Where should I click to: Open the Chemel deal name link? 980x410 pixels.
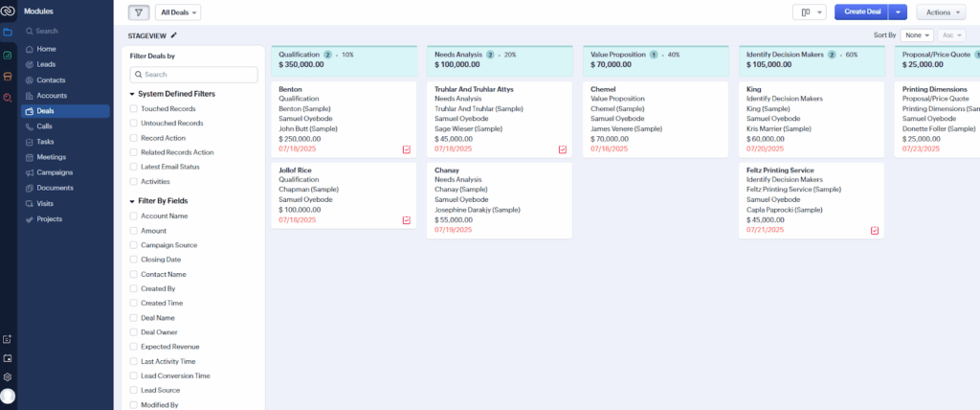click(x=603, y=89)
